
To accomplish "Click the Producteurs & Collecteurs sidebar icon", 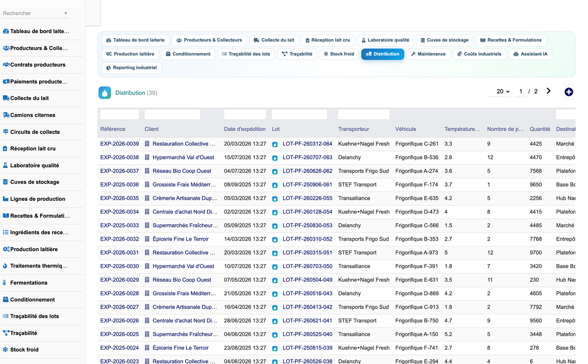I will point(6,48).
